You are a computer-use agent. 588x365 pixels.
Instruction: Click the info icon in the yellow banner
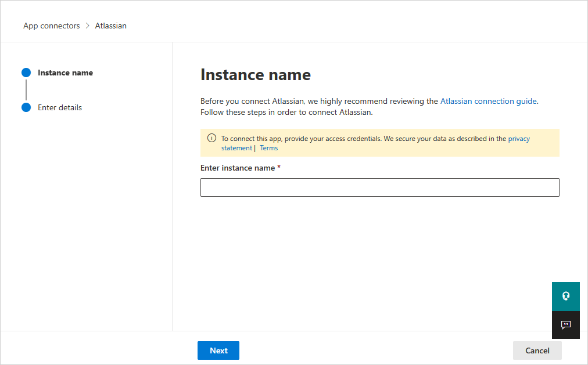coord(211,138)
